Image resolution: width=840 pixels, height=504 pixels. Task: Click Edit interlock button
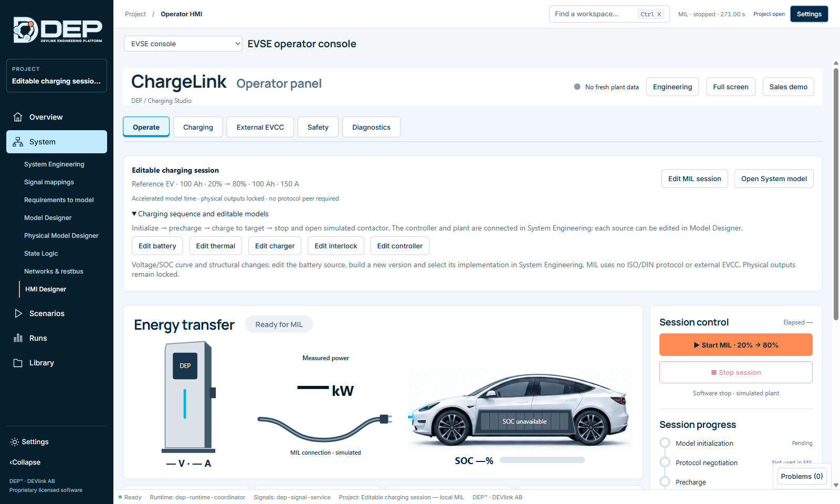click(x=336, y=246)
